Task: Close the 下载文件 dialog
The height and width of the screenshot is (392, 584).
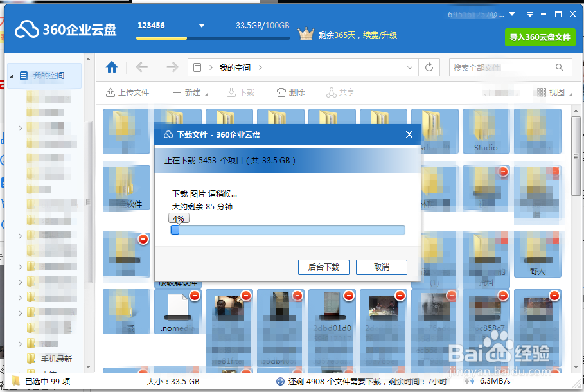Action: tap(409, 134)
